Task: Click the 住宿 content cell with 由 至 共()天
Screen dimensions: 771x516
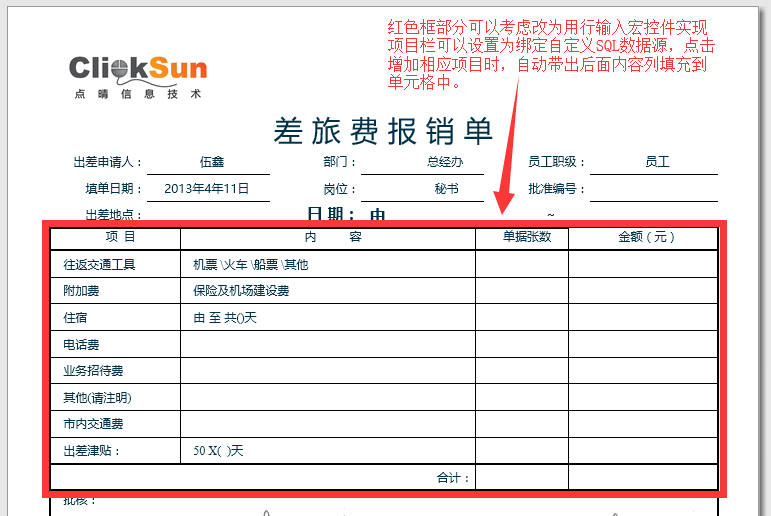Action: tap(327, 317)
